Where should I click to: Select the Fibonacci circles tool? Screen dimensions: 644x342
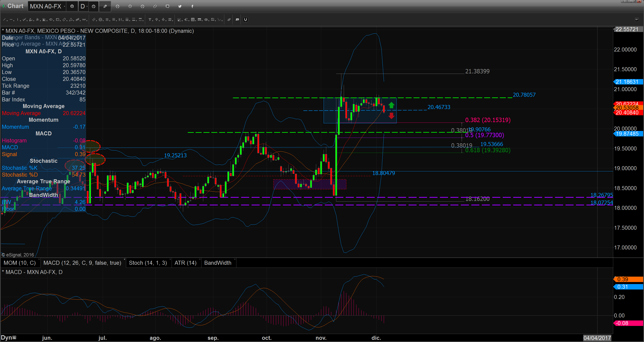click(x=100, y=20)
